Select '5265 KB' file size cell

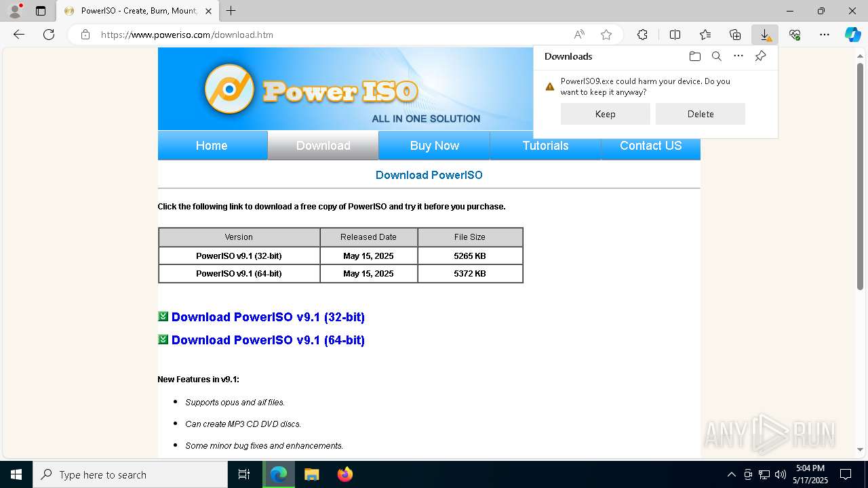click(x=470, y=256)
